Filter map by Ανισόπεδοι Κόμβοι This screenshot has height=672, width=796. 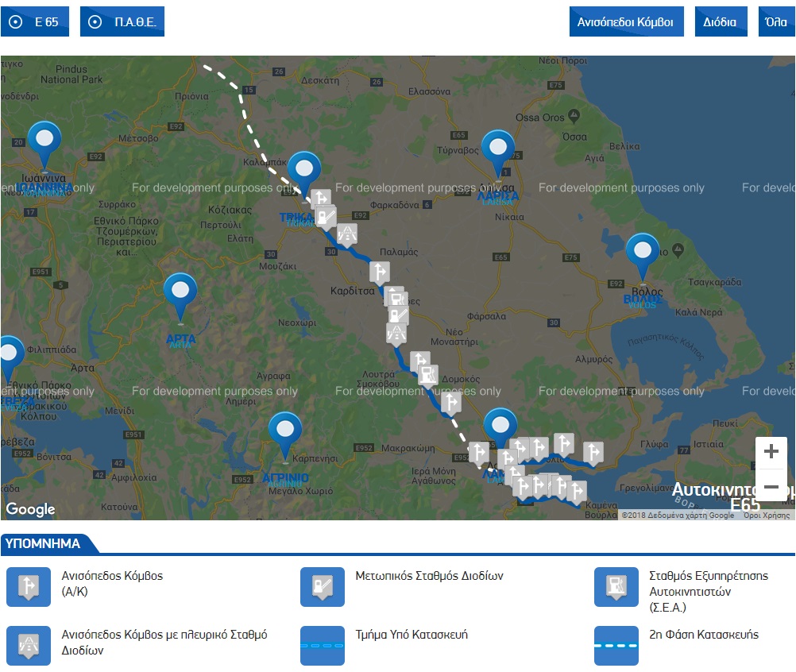pyautogui.click(x=625, y=21)
